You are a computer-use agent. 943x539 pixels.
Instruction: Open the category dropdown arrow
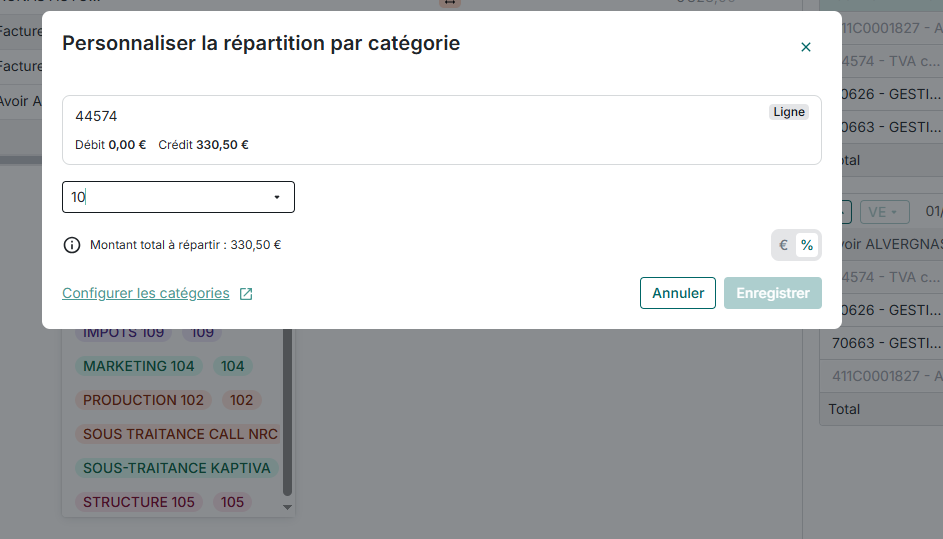click(x=277, y=197)
